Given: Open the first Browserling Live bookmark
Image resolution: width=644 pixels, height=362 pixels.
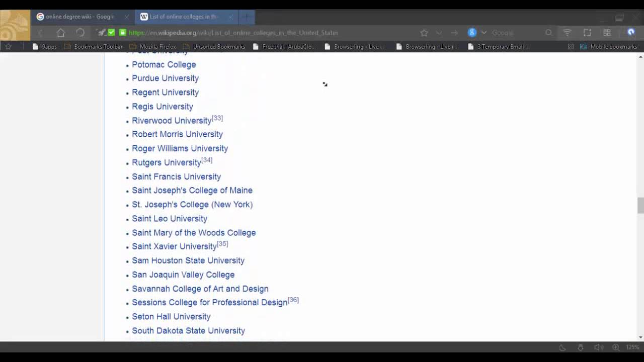Looking at the screenshot, I should [355, 47].
